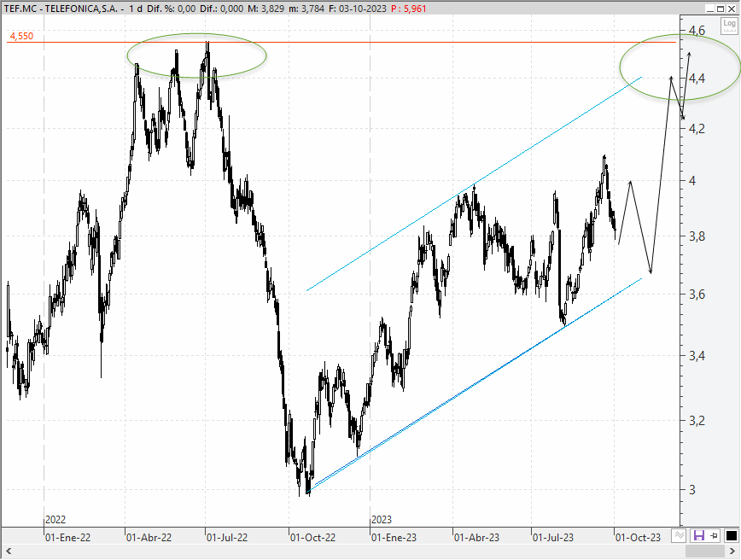Image resolution: width=741 pixels, height=560 pixels.
Task: Click the Dif. %: 0,00 value
Action: pos(169,9)
